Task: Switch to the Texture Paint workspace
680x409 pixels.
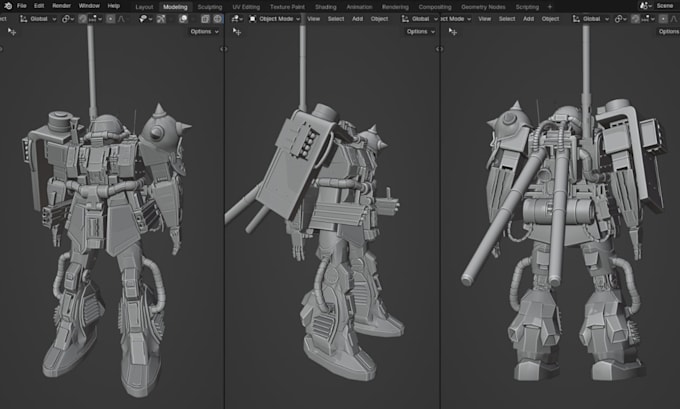Action: pyautogui.click(x=287, y=7)
